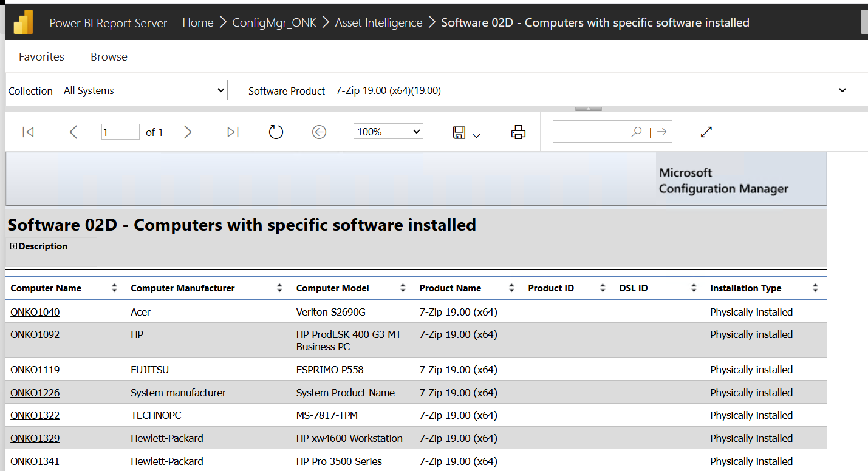This screenshot has height=471, width=868.
Task: Sort by Product Name column
Action: click(x=511, y=288)
